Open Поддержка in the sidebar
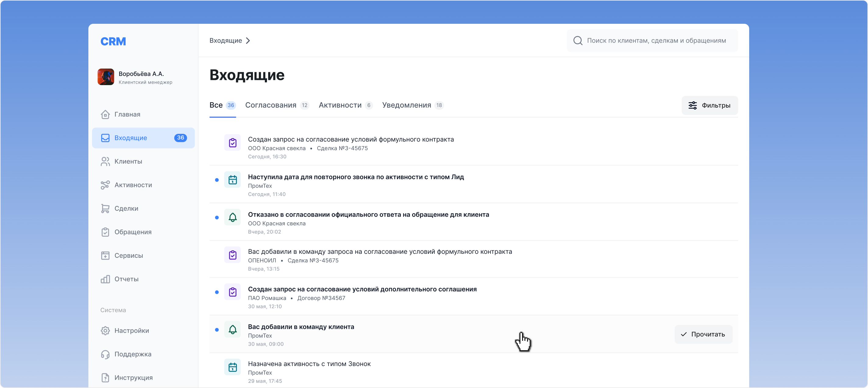Screen dimensions: 868x388 pos(143,354)
